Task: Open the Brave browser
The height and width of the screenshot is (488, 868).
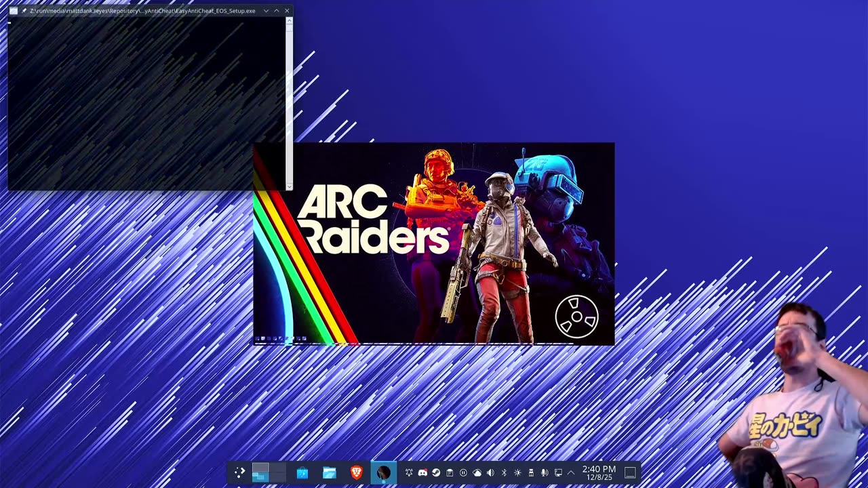Action: (357, 472)
